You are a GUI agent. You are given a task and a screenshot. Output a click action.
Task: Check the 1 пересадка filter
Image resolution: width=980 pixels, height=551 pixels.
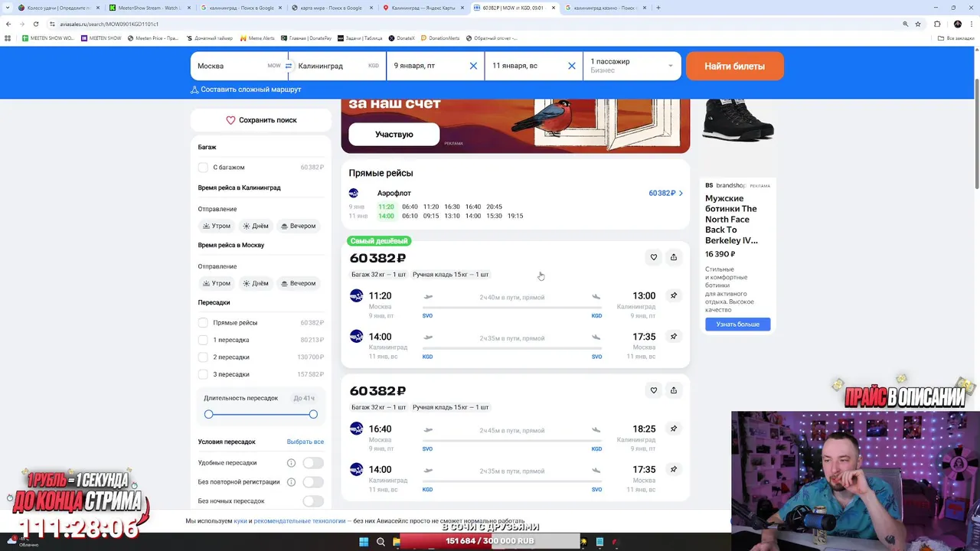(x=203, y=340)
